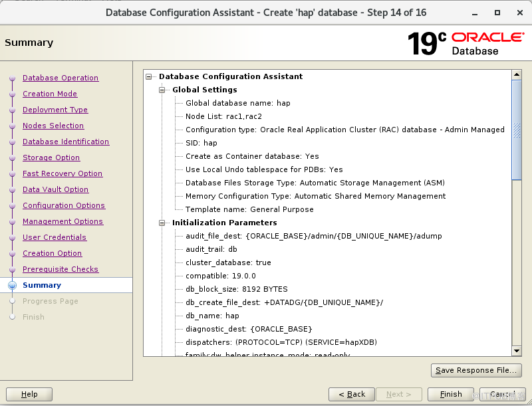The height and width of the screenshot is (406, 532).
Task: Click the Database Operation step bullet
Action: tap(12, 78)
